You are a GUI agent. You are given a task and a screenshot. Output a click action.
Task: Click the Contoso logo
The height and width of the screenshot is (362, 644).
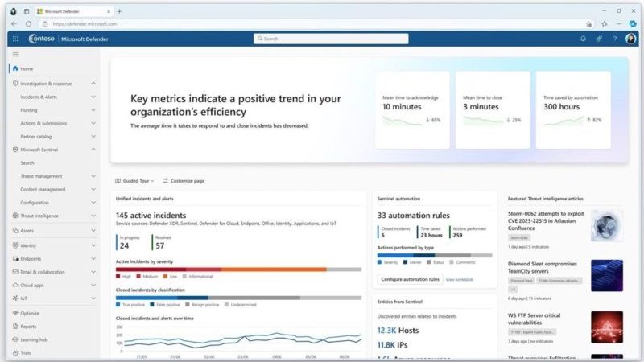pos(42,39)
